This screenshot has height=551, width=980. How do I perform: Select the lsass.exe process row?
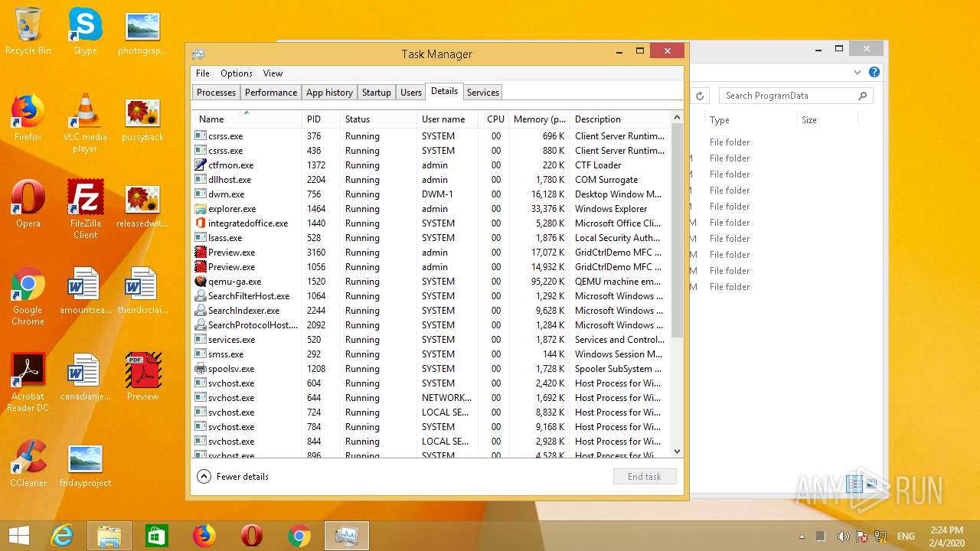[x=431, y=238]
